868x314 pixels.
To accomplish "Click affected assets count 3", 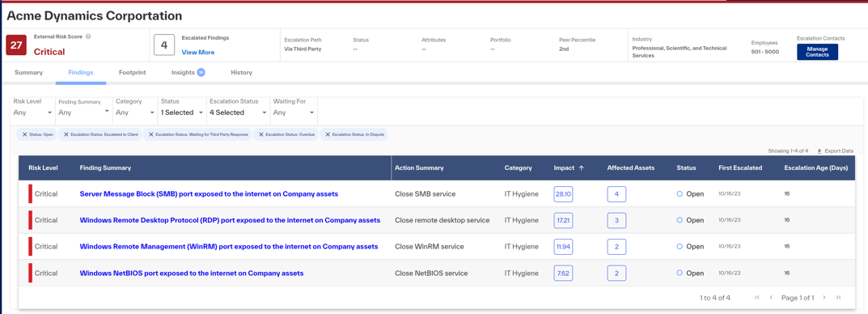I will (616, 220).
